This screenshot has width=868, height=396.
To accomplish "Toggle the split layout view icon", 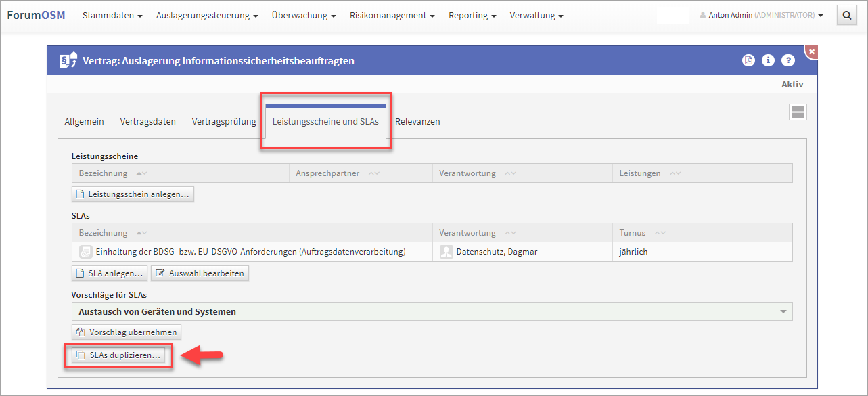I will tap(798, 112).
